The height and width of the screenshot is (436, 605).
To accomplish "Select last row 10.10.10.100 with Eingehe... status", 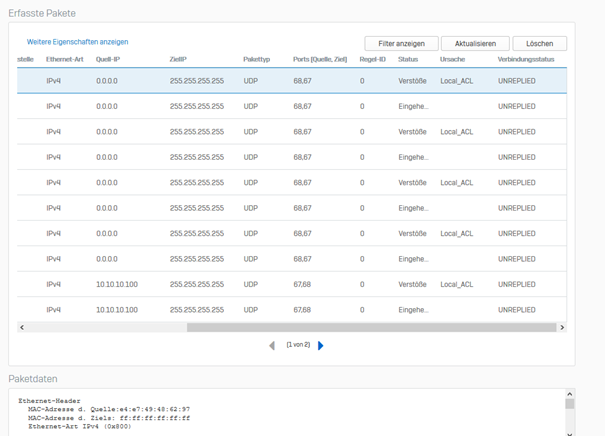I will coord(117,310).
